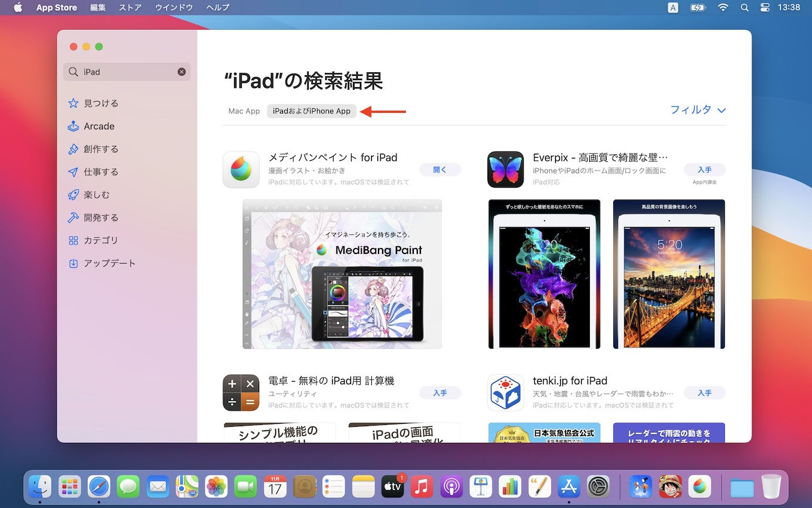Open the ウインドウ menu
The height and width of the screenshot is (508, 812).
[x=174, y=7]
